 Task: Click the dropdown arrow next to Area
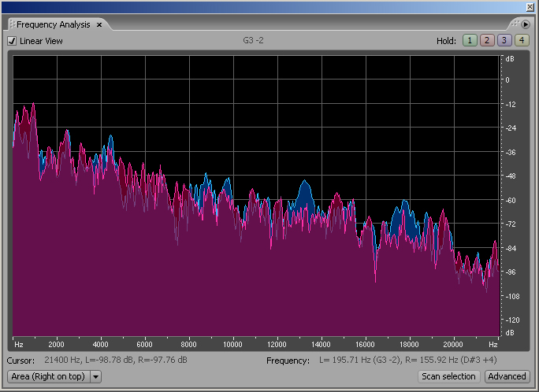click(x=95, y=376)
